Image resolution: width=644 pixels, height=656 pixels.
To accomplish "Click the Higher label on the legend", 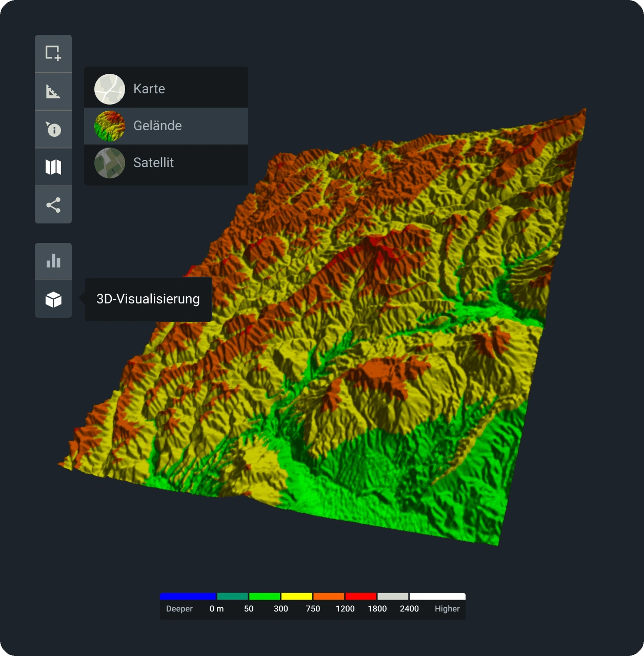I will (447, 609).
